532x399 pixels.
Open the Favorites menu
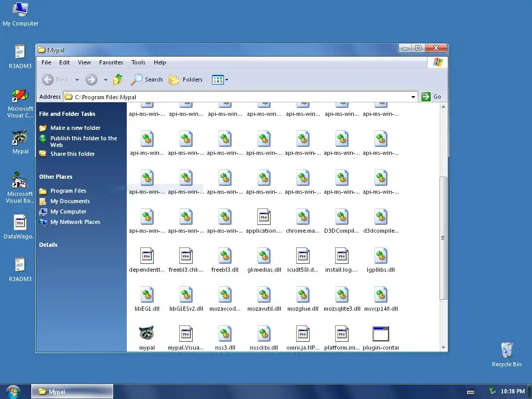point(111,62)
